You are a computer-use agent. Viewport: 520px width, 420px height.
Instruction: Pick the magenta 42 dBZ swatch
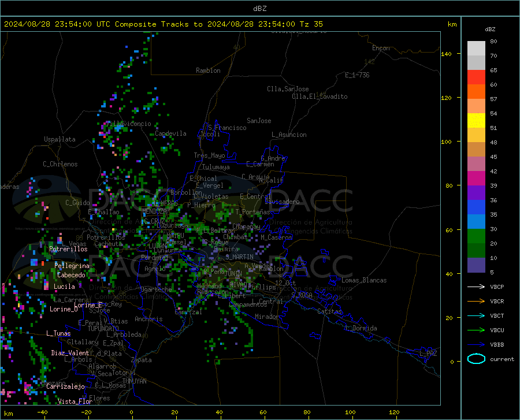click(x=476, y=179)
